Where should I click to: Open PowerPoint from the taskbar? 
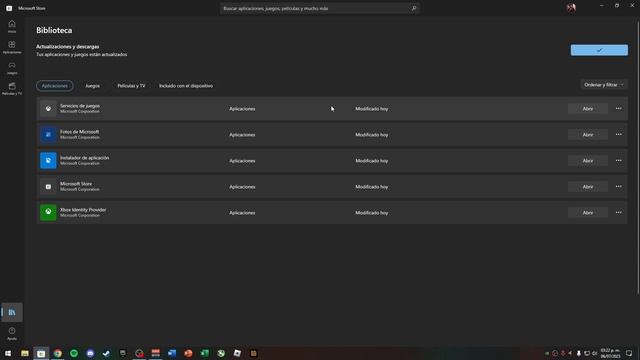click(x=188, y=353)
